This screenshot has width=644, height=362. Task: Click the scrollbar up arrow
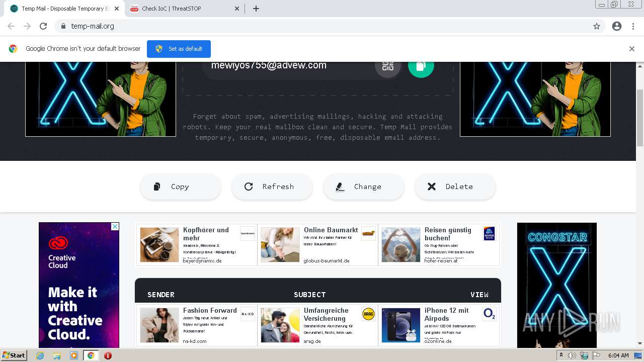pos(640,66)
